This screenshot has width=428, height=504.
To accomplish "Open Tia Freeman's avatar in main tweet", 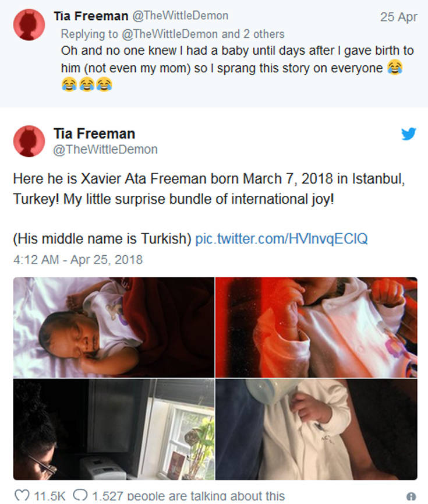I will [29, 141].
